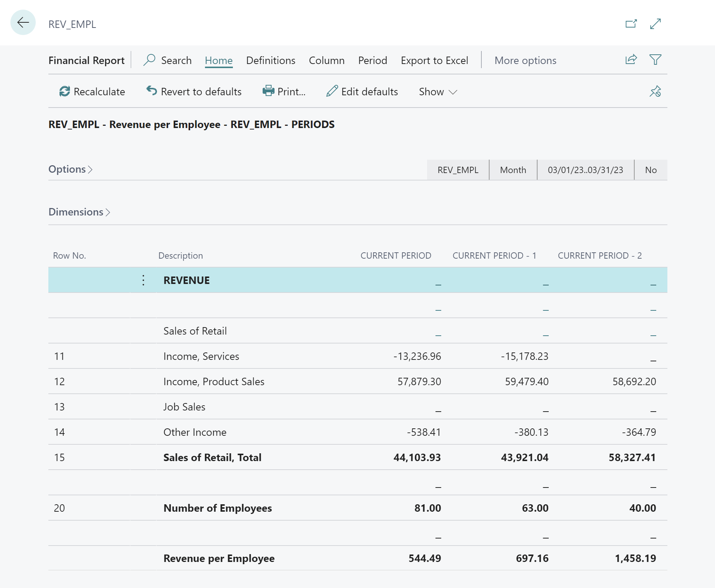Open the Show dropdown menu
Viewport: 715px width, 588px height.
pos(437,92)
